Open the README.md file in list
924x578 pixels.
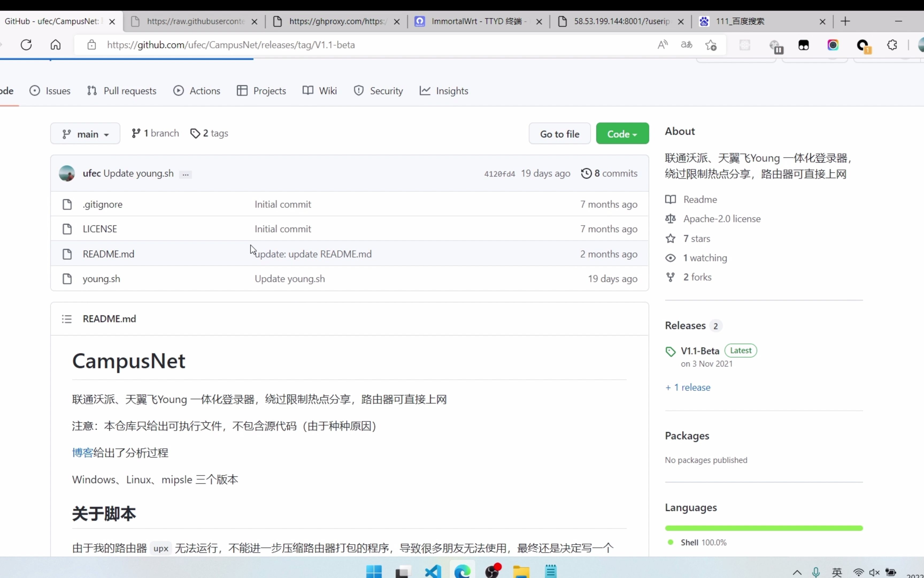109,254
